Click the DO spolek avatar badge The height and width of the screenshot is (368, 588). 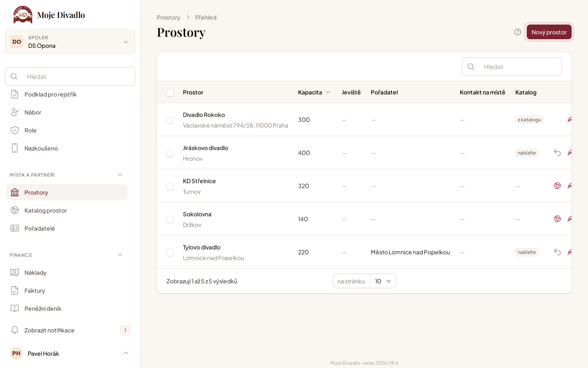point(17,42)
